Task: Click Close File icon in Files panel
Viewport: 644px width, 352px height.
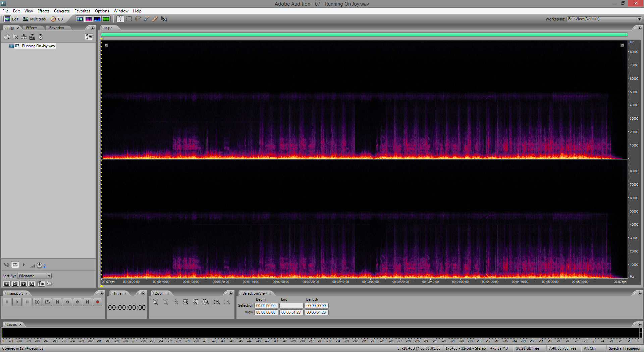Action: [x=15, y=37]
